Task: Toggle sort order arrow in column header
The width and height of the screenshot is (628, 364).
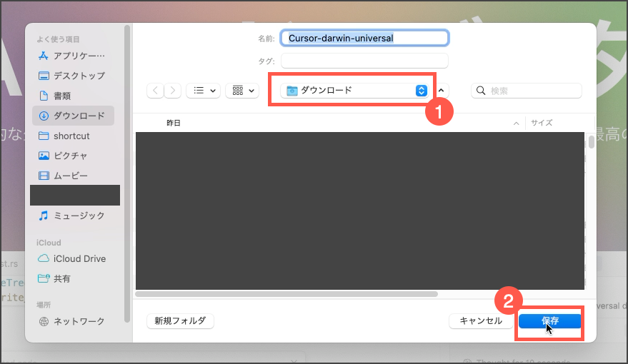Action: pyautogui.click(x=517, y=123)
